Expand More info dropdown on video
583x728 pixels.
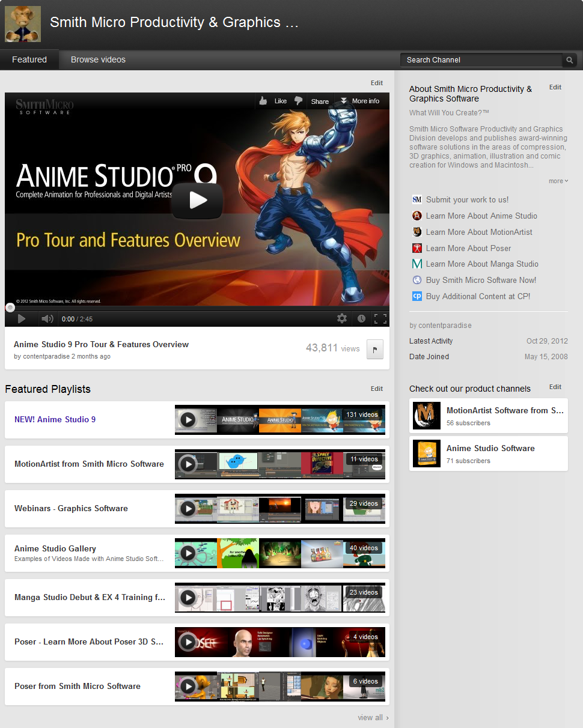pyautogui.click(x=359, y=101)
